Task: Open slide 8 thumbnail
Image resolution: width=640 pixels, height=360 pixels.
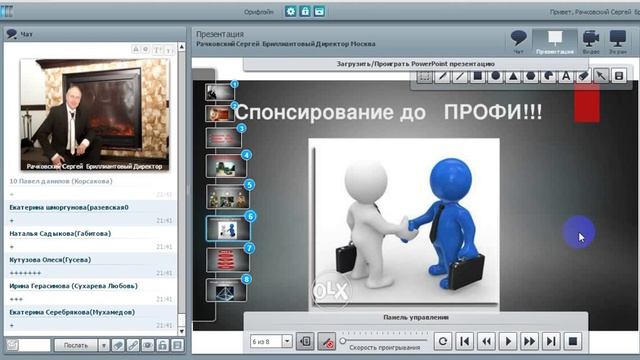Action: (227, 290)
